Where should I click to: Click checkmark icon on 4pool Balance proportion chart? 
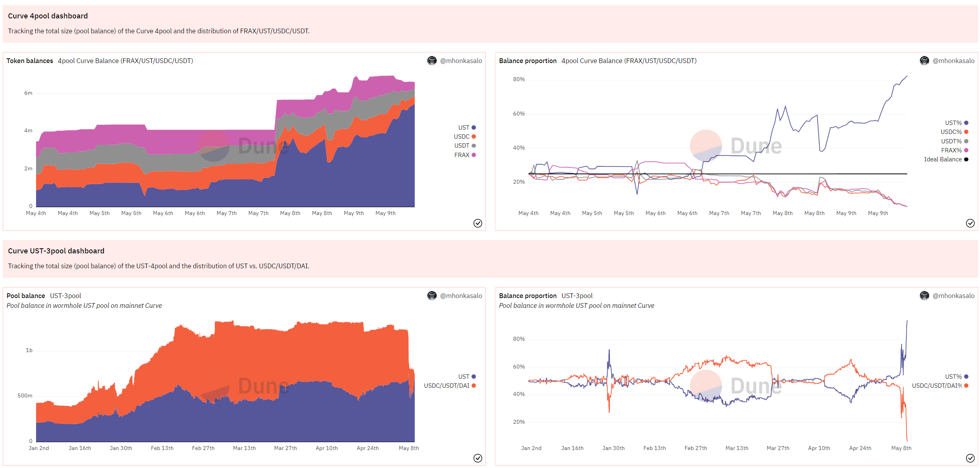970,223
